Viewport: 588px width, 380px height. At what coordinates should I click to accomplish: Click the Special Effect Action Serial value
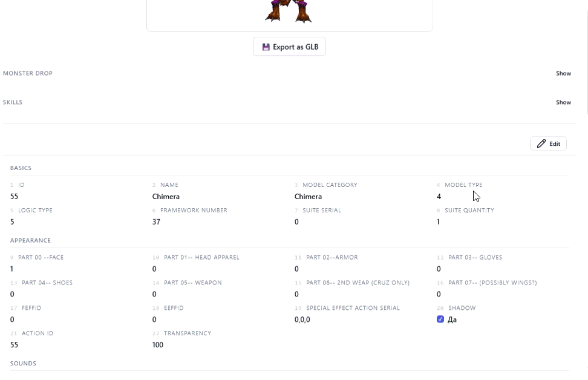pyautogui.click(x=302, y=319)
